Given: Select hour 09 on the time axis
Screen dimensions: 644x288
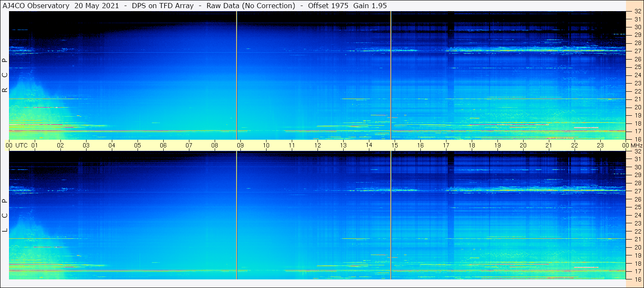Looking at the screenshot, I should point(240,145).
